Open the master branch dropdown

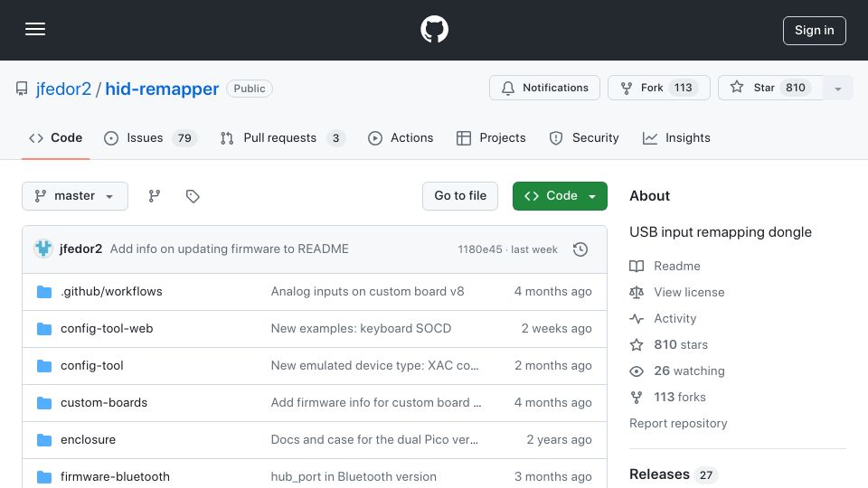(x=75, y=196)
